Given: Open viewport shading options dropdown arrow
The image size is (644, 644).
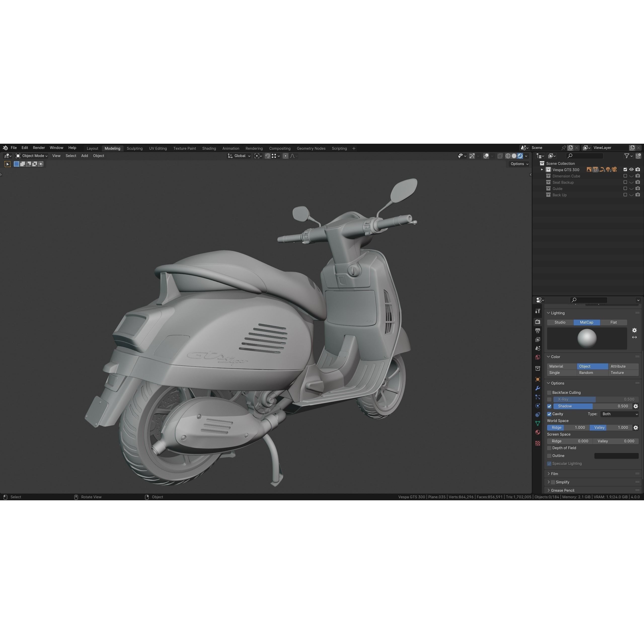Looking at the screenshot, I should tap(526, 156).
